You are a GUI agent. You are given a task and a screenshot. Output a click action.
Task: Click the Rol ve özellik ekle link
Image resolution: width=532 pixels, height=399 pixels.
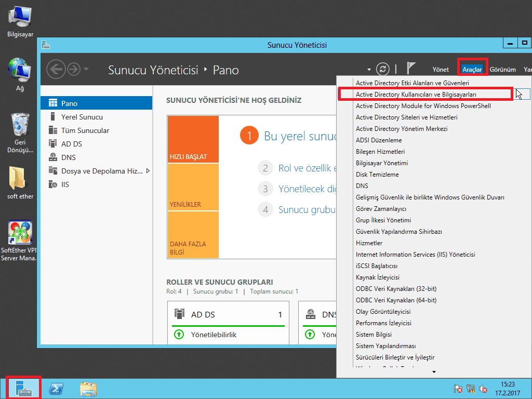click(x=308, y=168)
